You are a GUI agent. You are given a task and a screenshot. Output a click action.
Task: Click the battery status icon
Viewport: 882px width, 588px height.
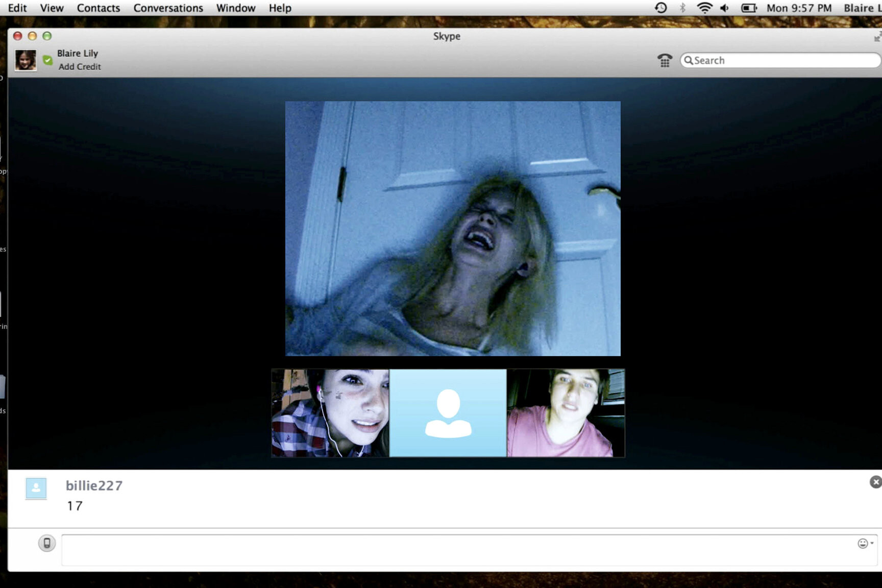click(749, 8)
